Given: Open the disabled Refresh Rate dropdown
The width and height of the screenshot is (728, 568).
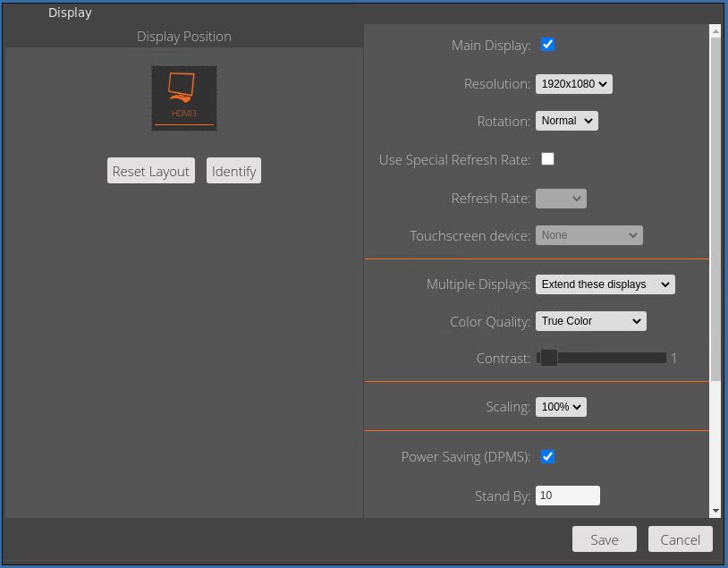Looking at the screenshot, I should pyautogui.click(x=561, y=199).
